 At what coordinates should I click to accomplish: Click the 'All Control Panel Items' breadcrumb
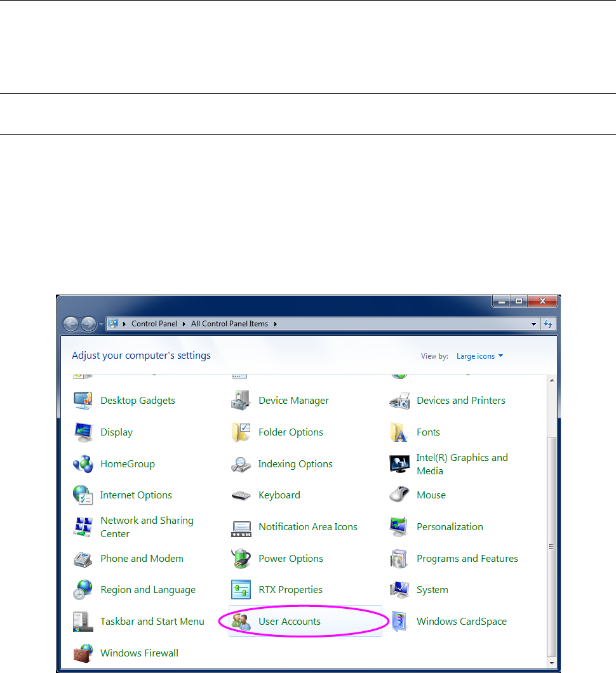(229, 324)
